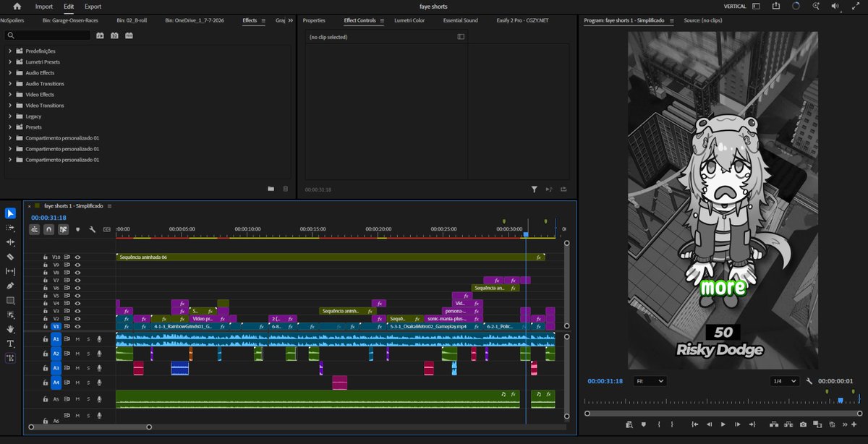Step forward one frame
This screenshot has height=444, width=868.
tap(737, 424)
